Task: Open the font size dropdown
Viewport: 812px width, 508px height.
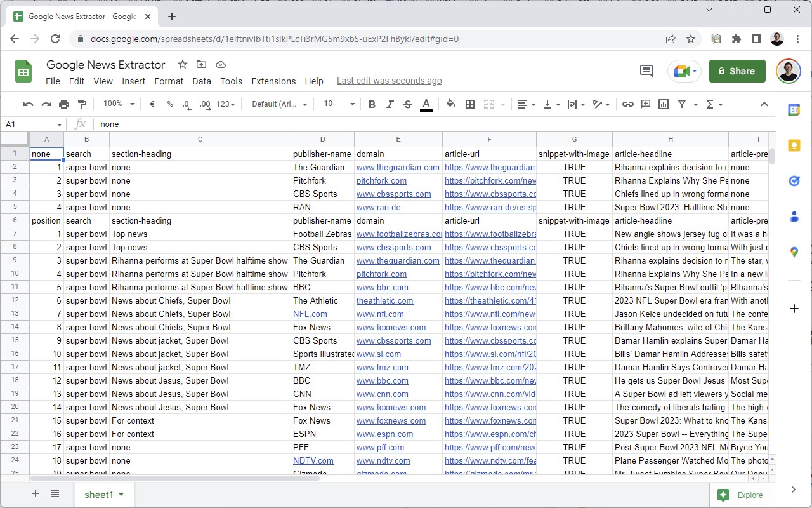Action: (x=339, y=104)
